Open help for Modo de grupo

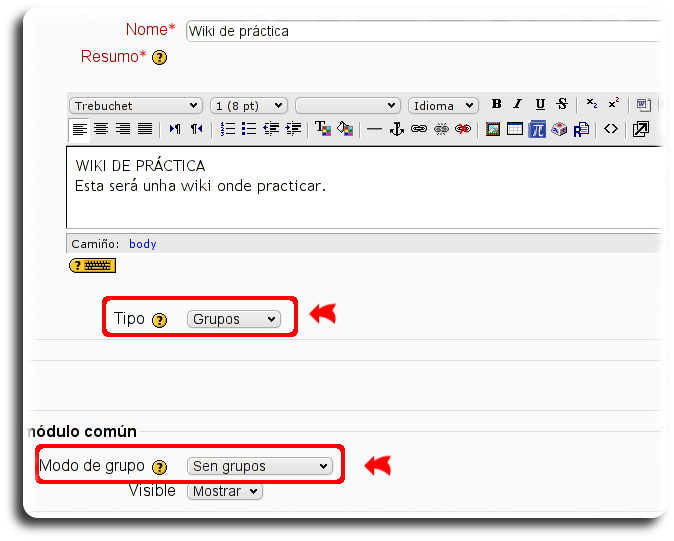pyautogui.click(x=159, y=467)
